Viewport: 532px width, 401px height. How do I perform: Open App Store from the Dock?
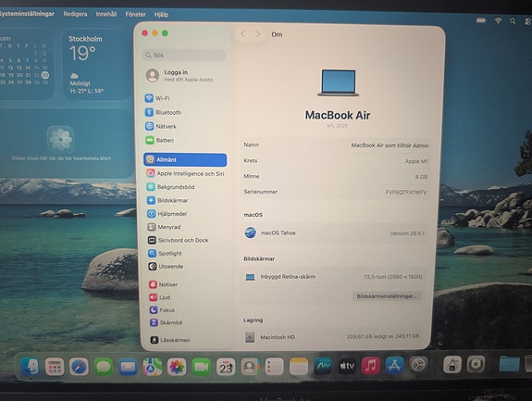click(394, 366)
